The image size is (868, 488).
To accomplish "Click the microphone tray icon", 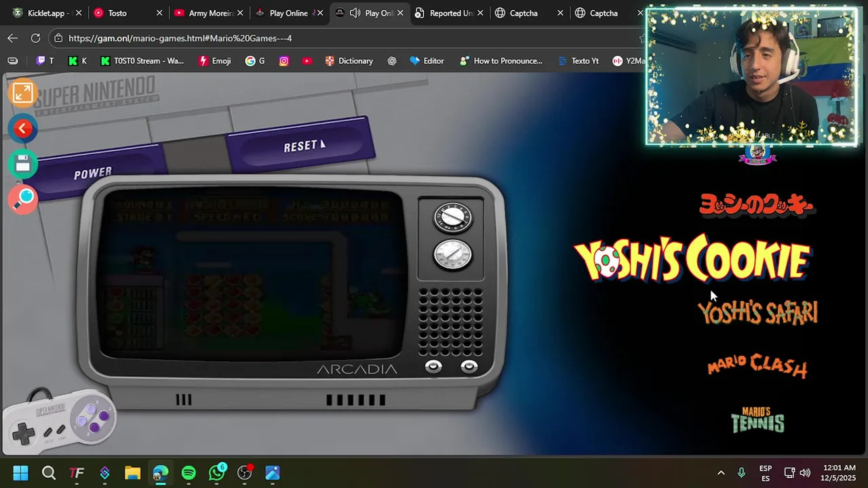I will pyautogui.click(x=741, y=473).
